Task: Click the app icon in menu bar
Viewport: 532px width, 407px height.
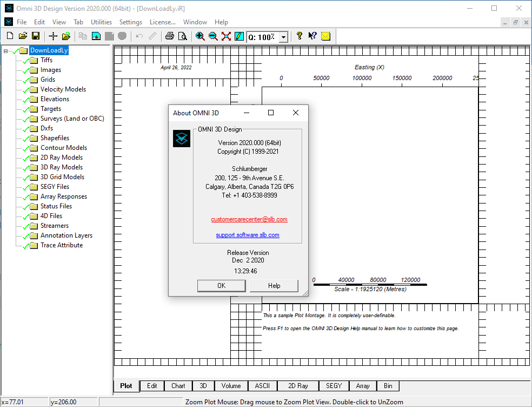Action: [x=9, y=22]
